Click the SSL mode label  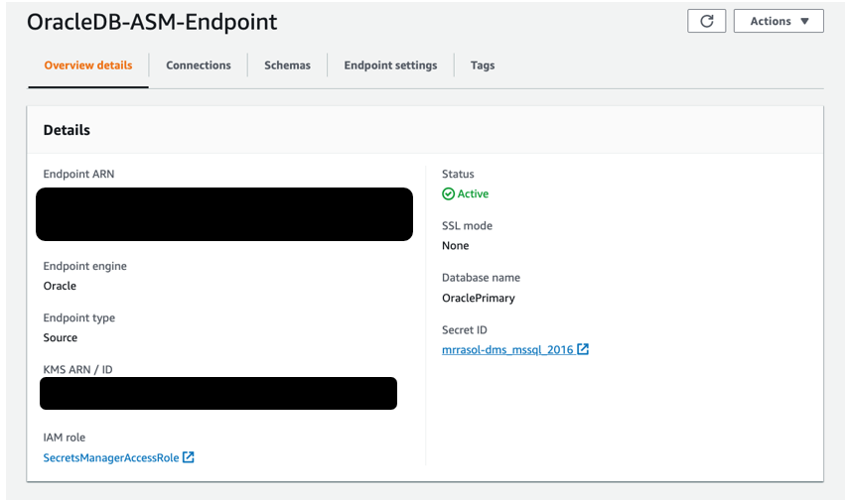[x=467, y=225]
